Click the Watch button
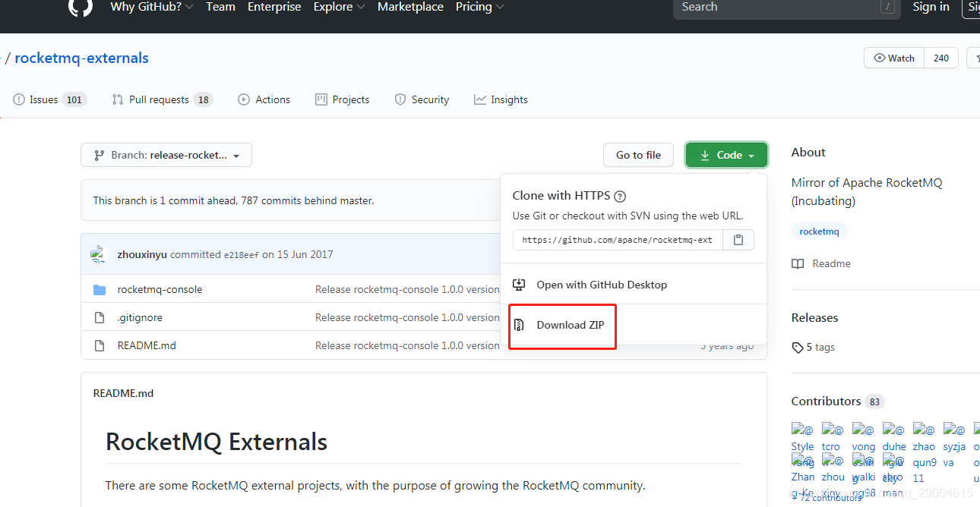Viewport: 980px width, 507px height. pos(894,58)
